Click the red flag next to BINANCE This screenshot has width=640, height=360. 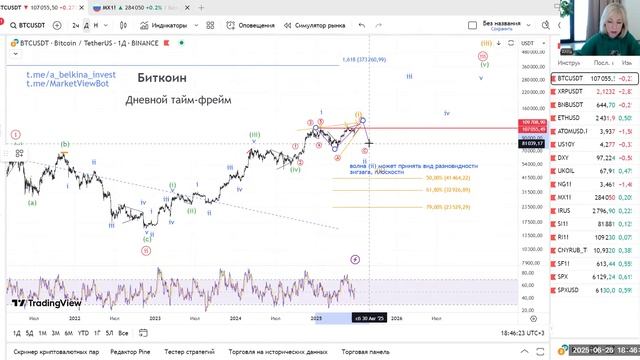167,43
